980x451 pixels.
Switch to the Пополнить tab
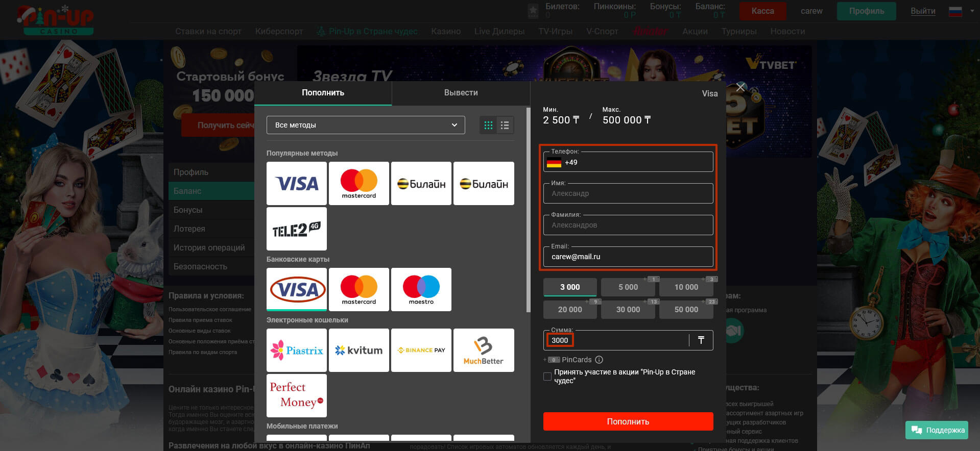pyautogui.click(x=323, y=93)
